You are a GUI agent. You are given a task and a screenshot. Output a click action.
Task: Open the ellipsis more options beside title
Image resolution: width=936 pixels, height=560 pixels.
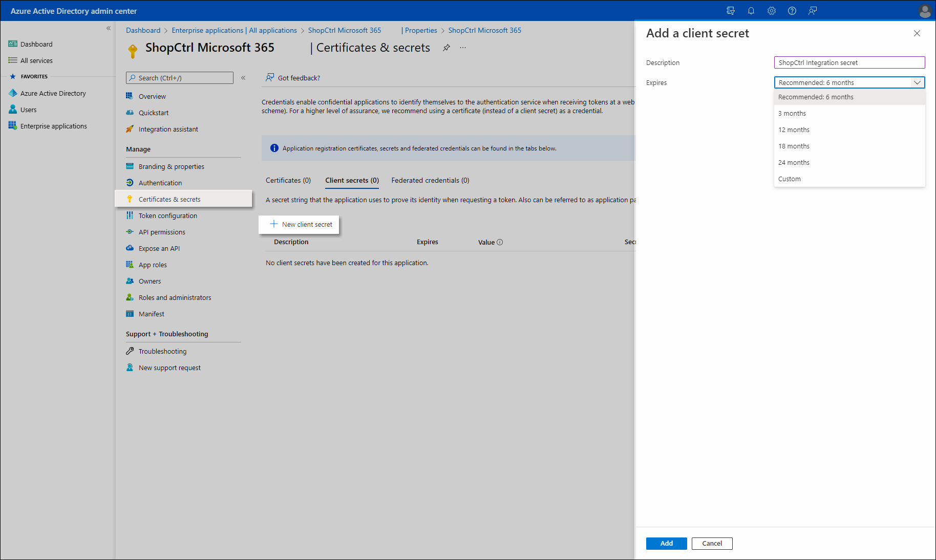[463, 48]
